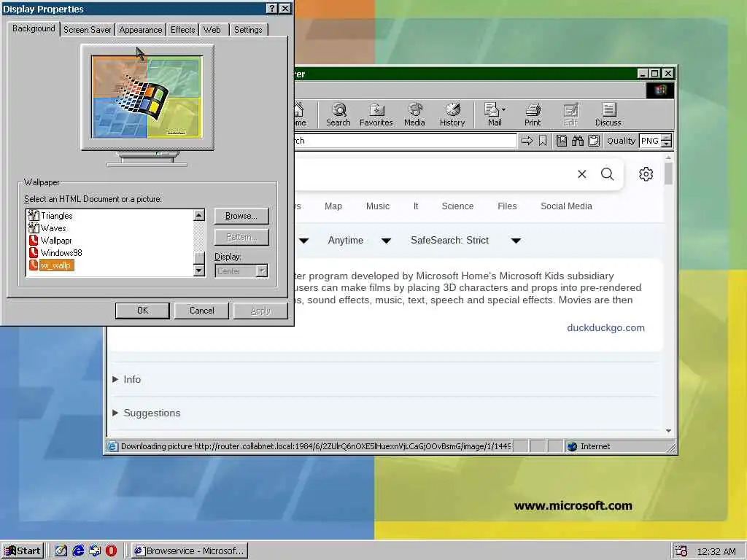Click wallpaper list down scroll arrow
Screen dimensions: 747x560
pos(199,271)
